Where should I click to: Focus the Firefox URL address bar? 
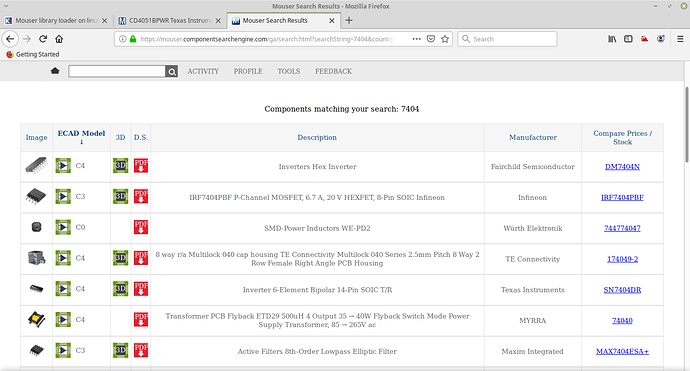267,39
